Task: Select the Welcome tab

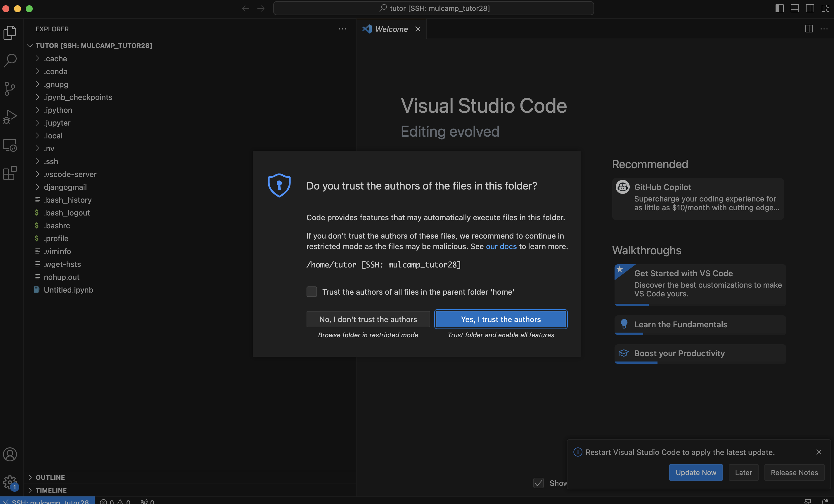Action: [x=391, y=29]
